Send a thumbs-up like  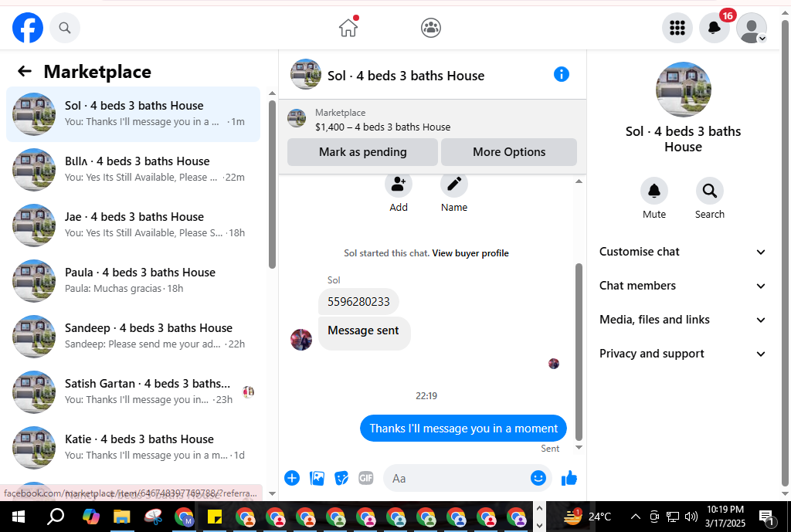569,478
